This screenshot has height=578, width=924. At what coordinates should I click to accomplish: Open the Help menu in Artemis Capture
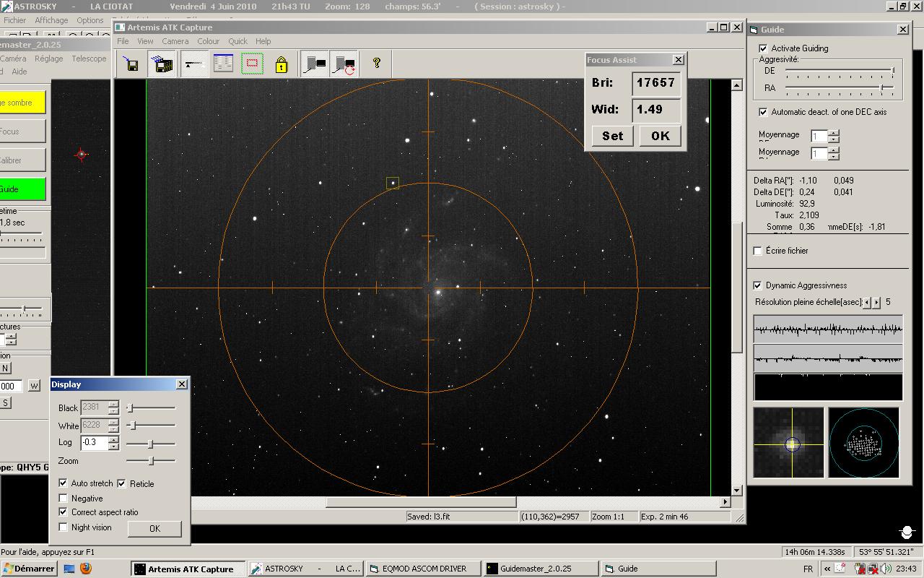point(263,41)
